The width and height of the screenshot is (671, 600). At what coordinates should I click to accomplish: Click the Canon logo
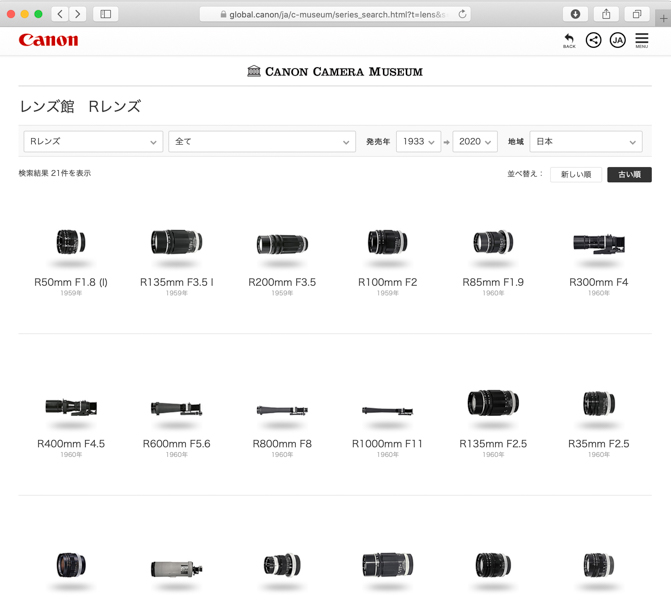tap(48, 40)
